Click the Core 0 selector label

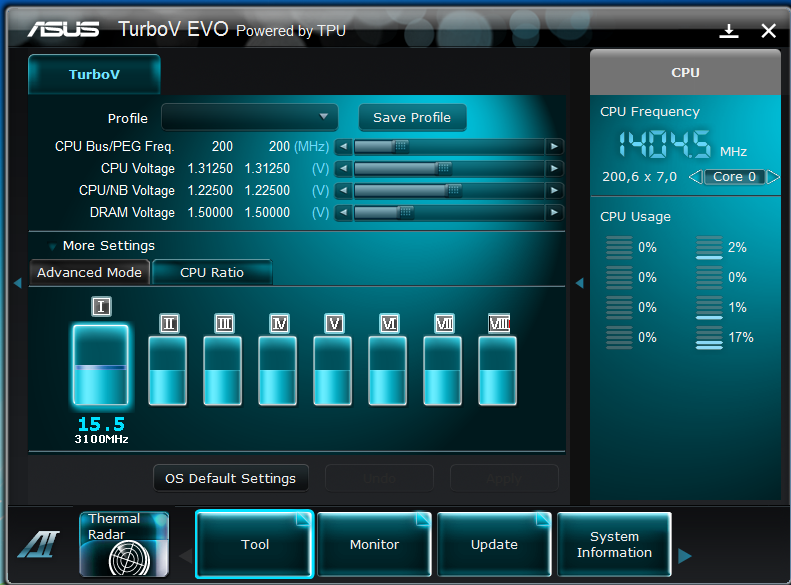[734, 177]
